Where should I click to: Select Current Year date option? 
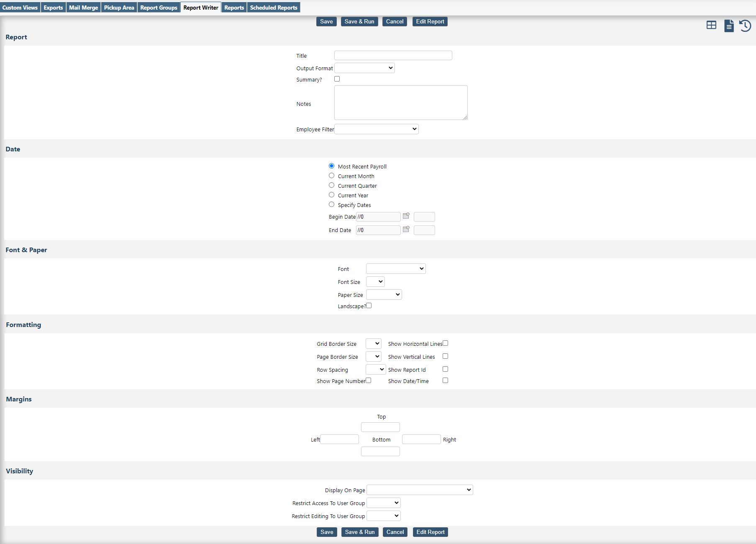click(x=331, y=195)
